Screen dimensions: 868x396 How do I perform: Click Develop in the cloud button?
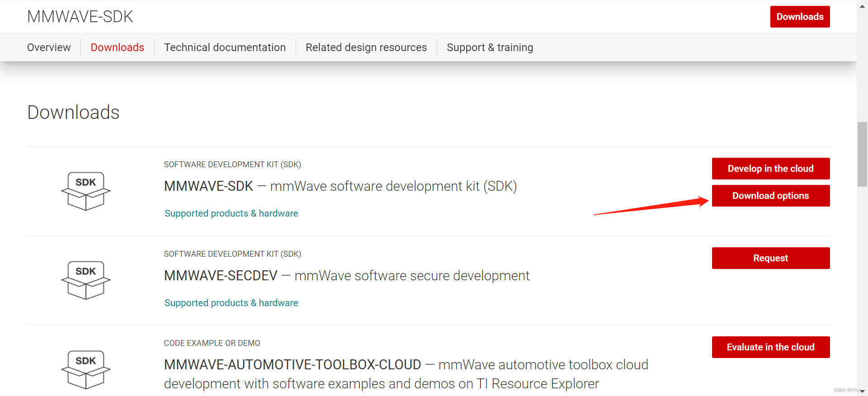tap(771, 169)
